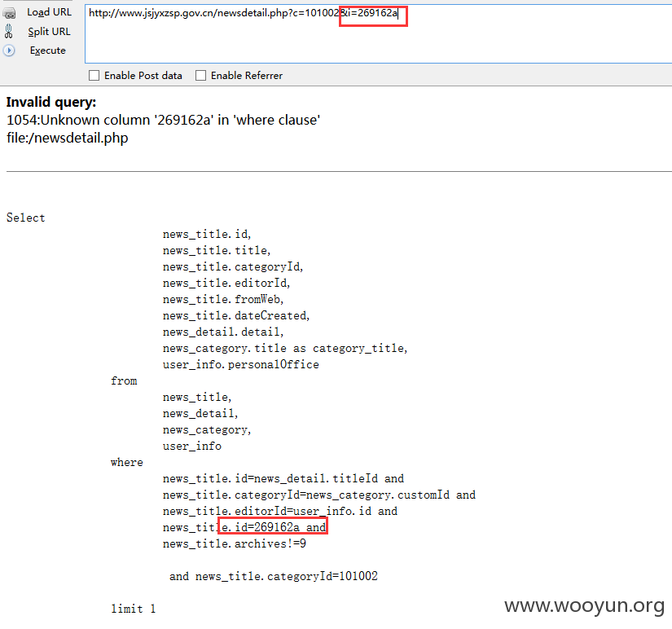Screen dimensions: 672x629
Task: Enable the Post data checkbox
Action: coord(94,76)
